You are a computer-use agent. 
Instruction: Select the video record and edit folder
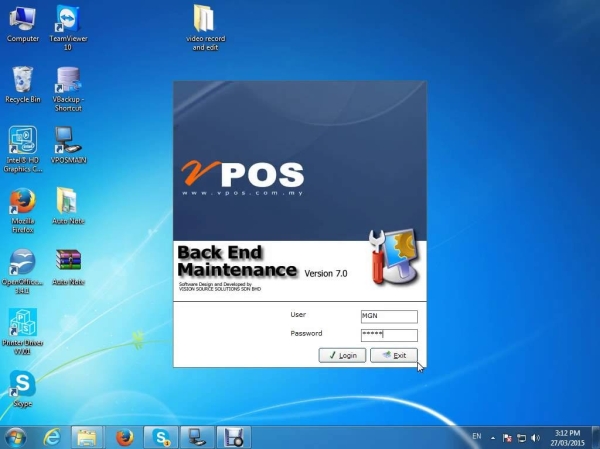point(205,28)
